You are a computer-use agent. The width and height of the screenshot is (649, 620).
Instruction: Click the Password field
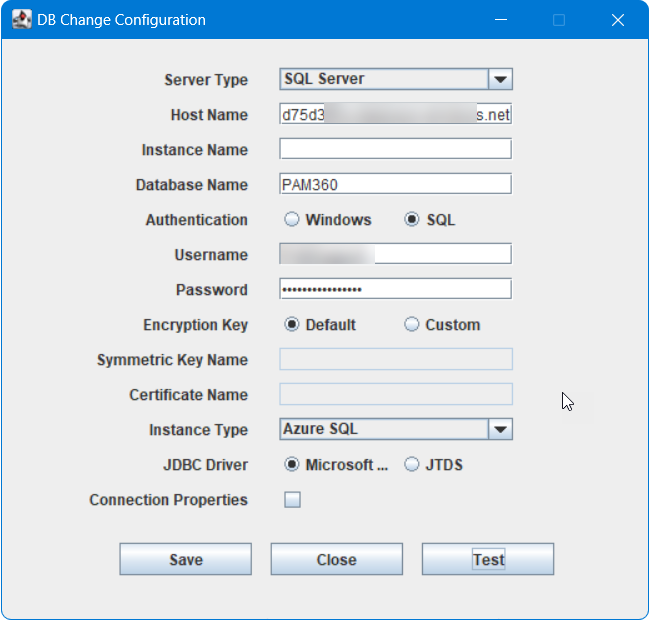point(396,289)
